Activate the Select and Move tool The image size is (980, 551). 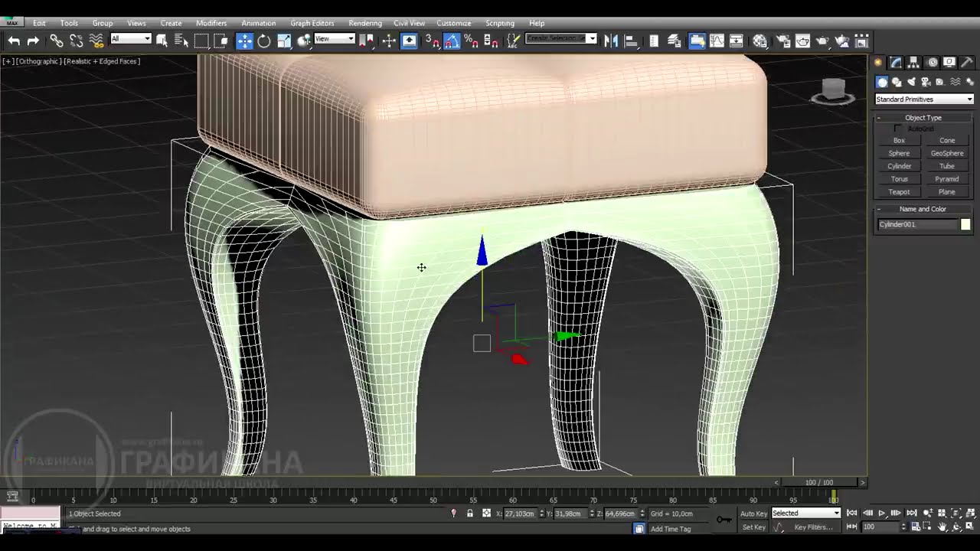(244, 41)
